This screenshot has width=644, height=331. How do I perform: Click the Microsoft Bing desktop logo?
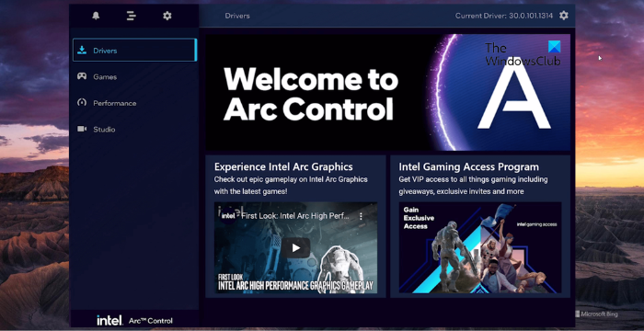(596, 314)
